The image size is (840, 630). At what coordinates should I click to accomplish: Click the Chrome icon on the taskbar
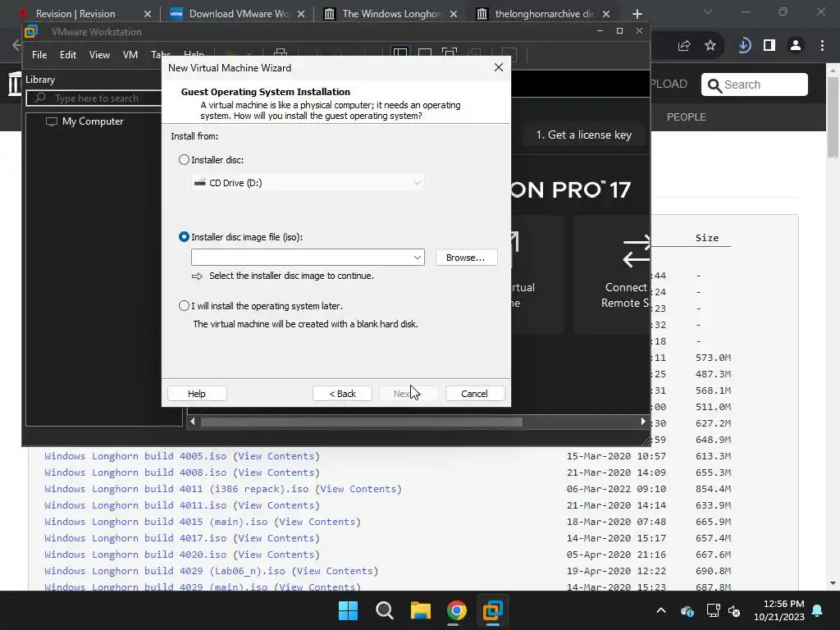click(456, 610)
